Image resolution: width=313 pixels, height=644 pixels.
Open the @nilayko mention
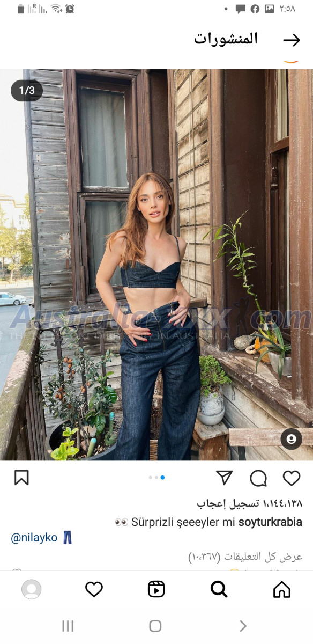pos(34,537)
